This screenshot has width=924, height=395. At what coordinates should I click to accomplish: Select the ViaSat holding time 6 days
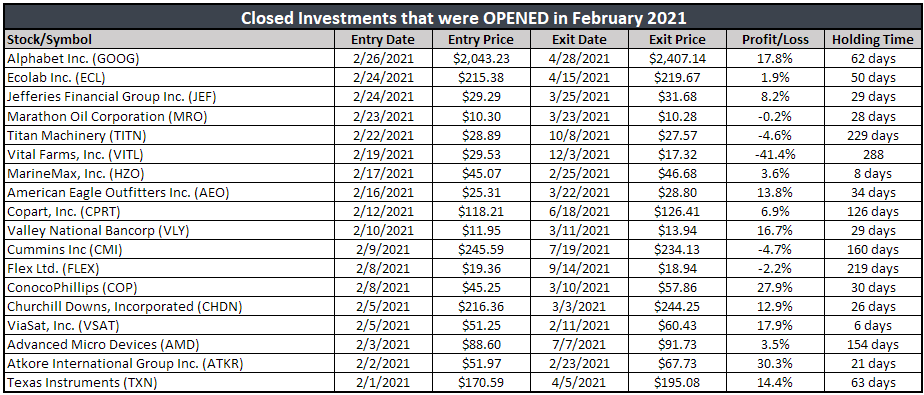873,326
